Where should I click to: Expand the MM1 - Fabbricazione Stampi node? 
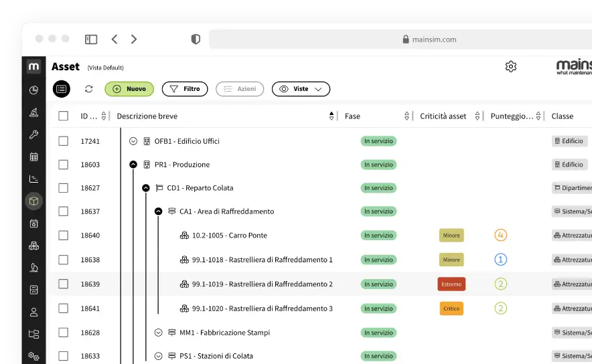158,333
